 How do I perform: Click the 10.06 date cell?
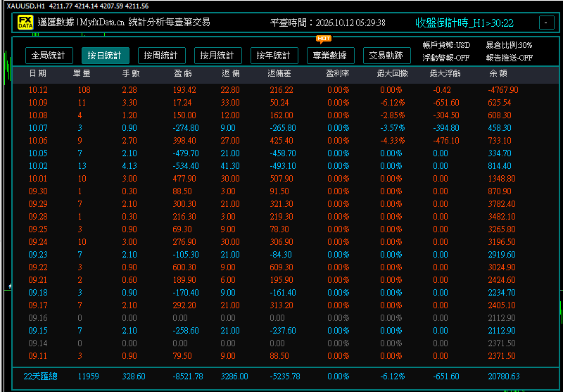click(38, 141)
